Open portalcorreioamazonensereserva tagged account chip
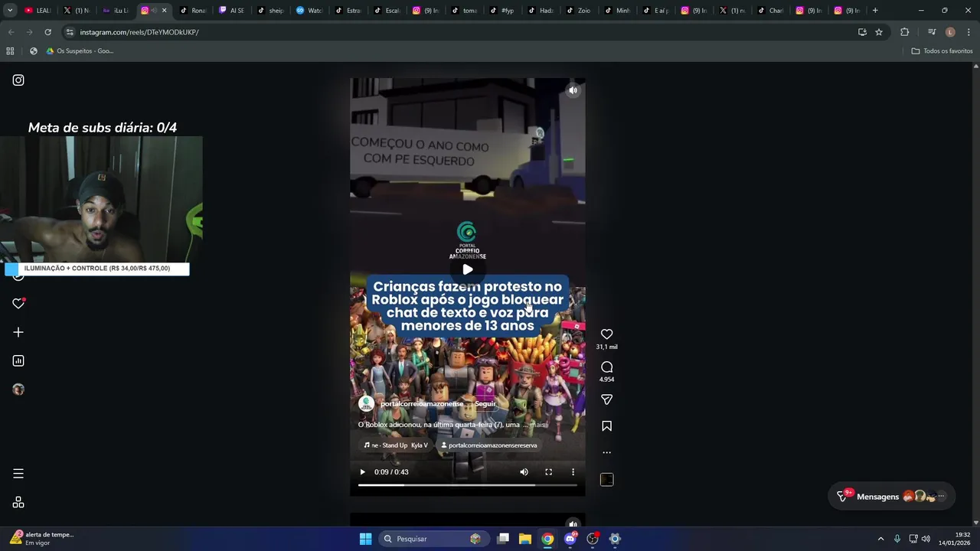The height and width of the screenshot is (551, 980). pyautogui.click(x=488, y=445)
